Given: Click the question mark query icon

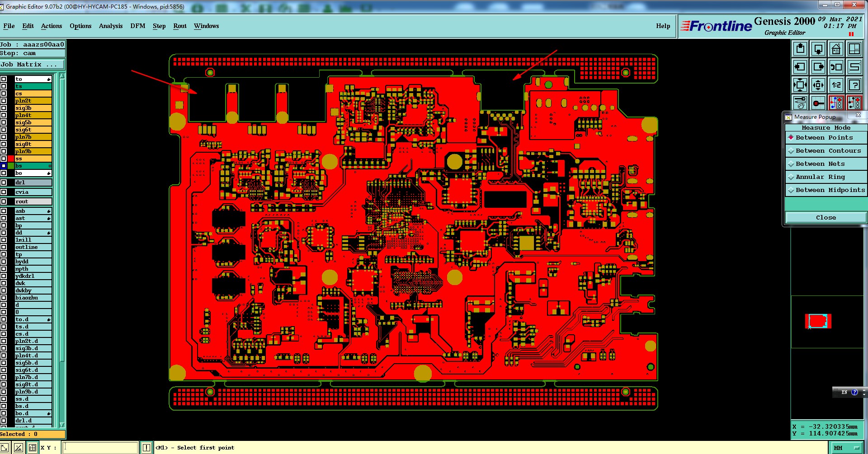Looking at the screenshot, I should pos(854,85).
